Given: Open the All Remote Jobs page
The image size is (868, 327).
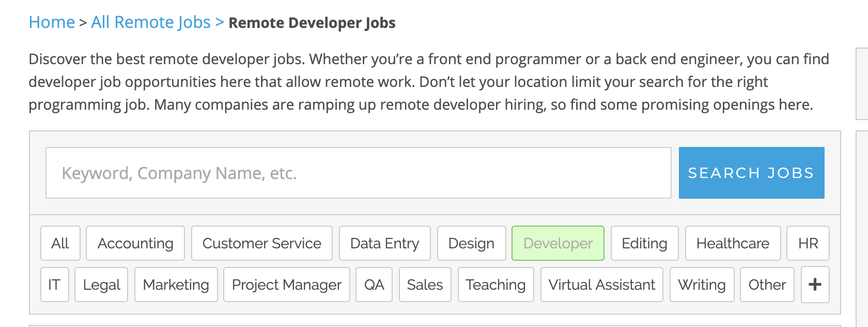Looking at the screenshot, I should tap(150, 22).
